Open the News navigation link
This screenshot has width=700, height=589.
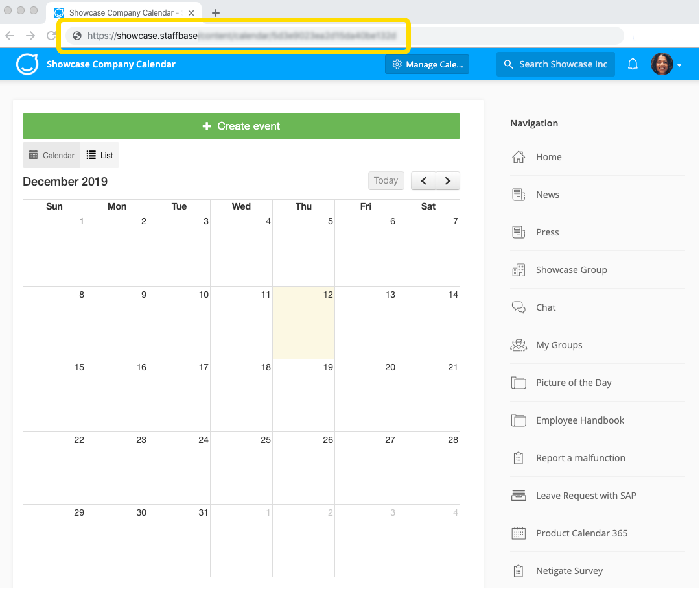point(547,195)
